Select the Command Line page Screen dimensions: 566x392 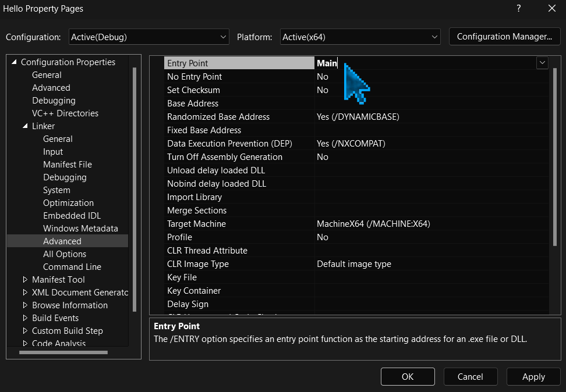[x=72, y=267]
